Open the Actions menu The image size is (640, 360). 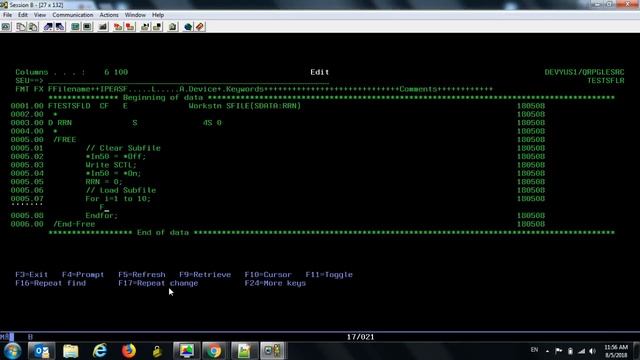click(109, 15)
